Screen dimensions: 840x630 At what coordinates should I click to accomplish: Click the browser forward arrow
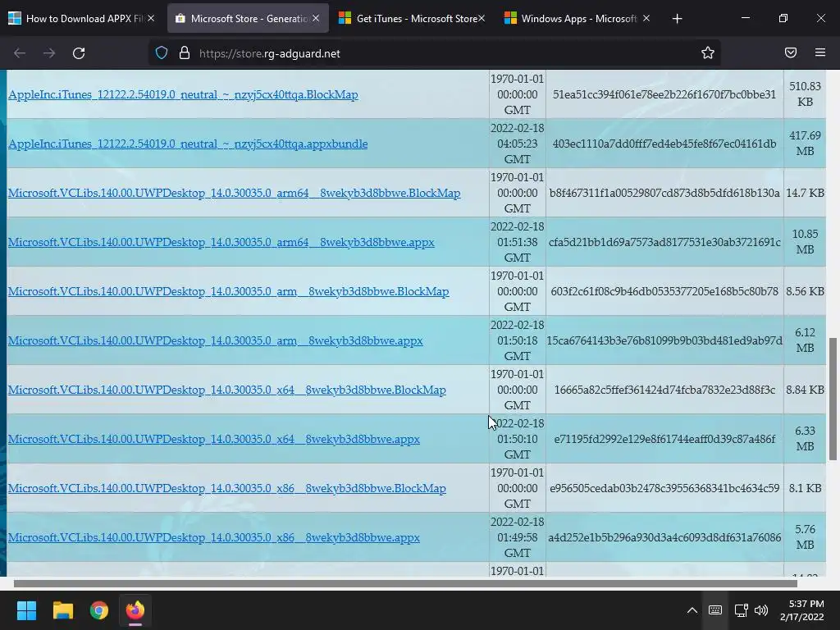[x=49, y=53]
